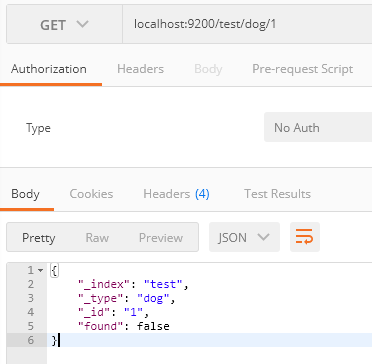Viewport: 372px width, 364px height.
Task: Switch response view to Raw
Action: (97, 238)
